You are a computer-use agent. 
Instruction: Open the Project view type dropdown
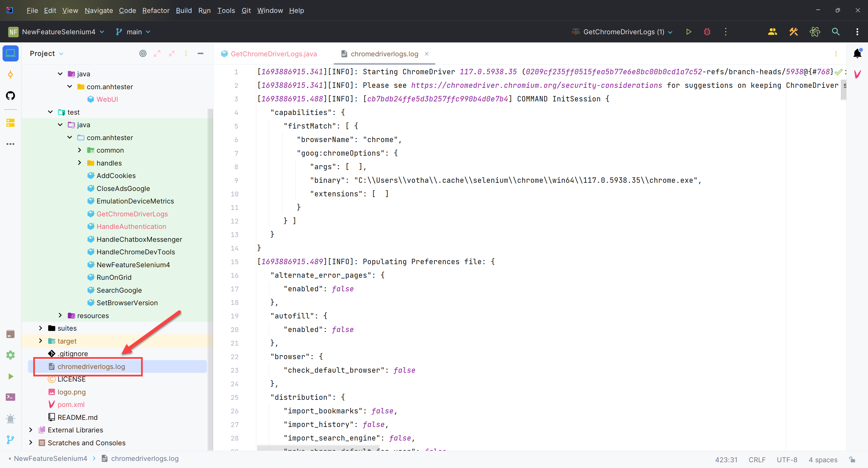pyautogui.click(x=46, y=54)
